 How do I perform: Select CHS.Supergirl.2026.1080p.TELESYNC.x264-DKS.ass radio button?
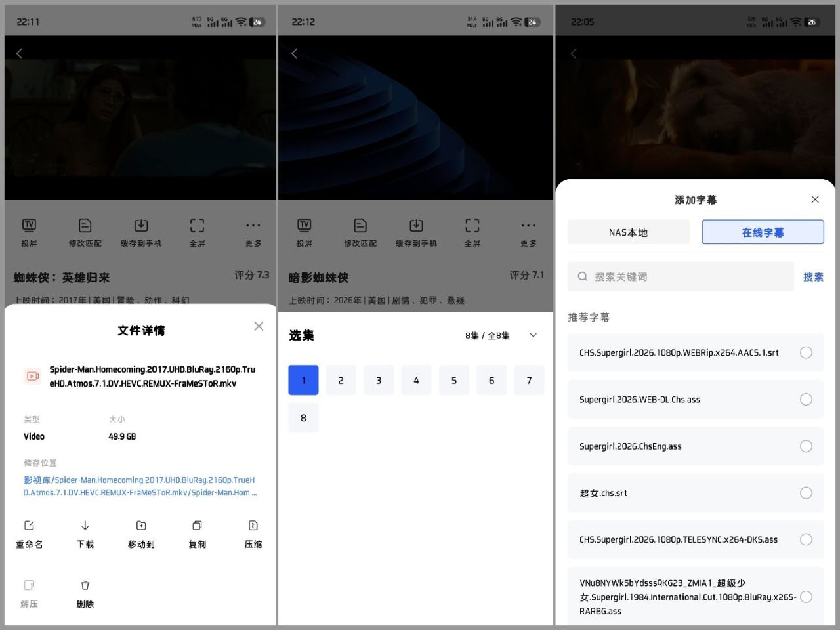click(x=806, y=539)
